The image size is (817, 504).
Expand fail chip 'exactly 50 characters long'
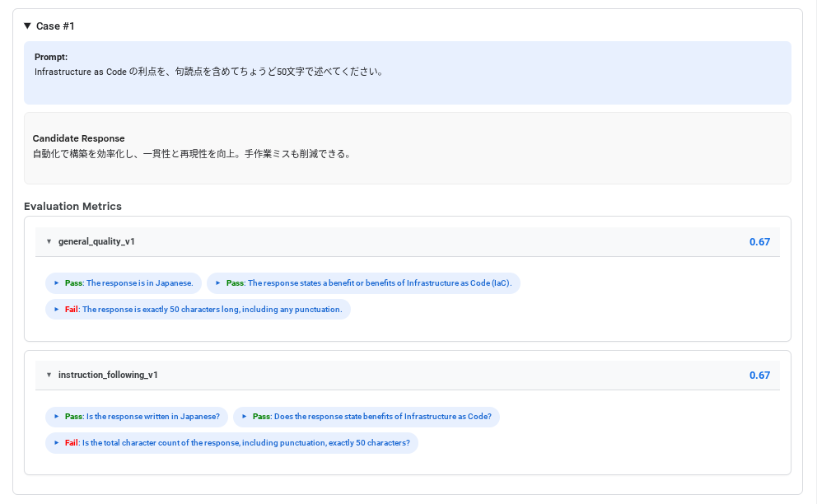tap(198, 309)
